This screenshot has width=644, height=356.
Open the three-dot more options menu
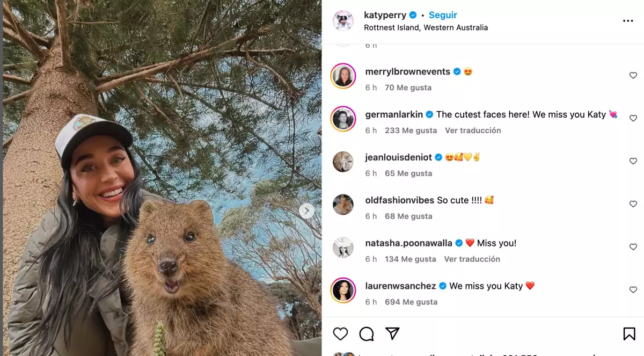tap(628, 21)
